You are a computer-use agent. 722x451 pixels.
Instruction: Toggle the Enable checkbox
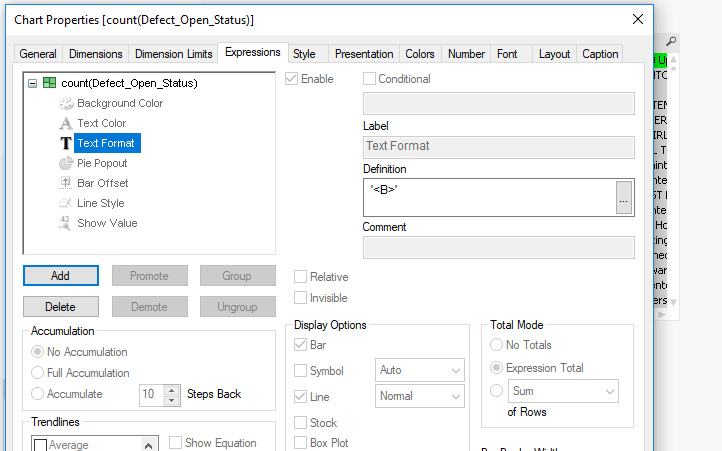291,79
